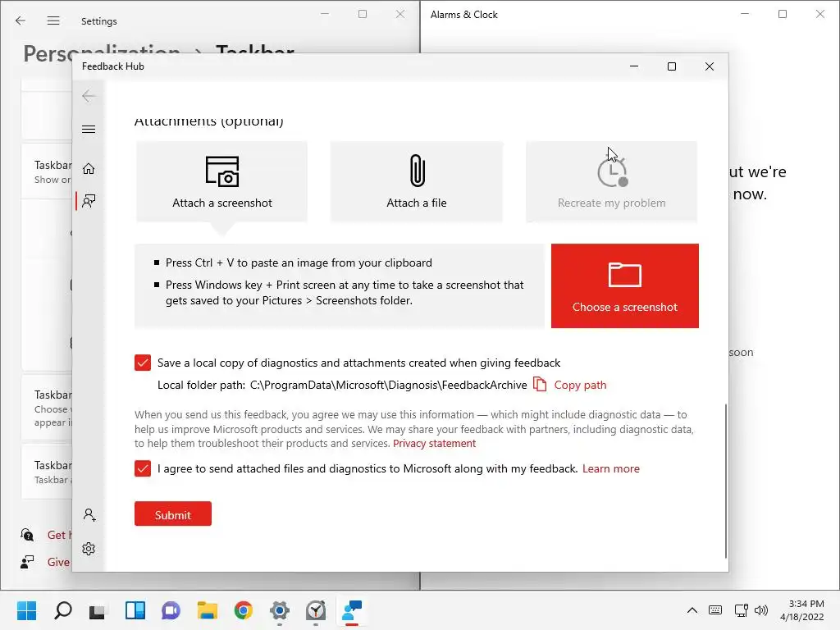The image size is (840, 630).
Task: Open Chat from the taskbar
Action: coord(171,610)
